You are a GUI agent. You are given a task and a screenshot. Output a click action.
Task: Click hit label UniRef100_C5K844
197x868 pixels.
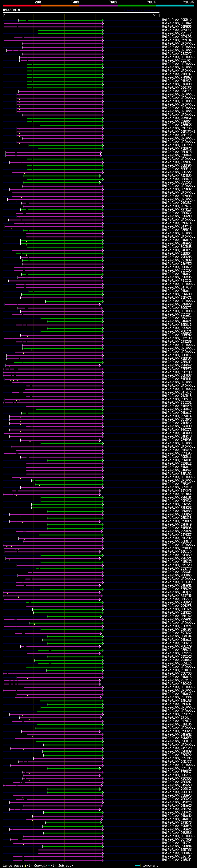177,155
